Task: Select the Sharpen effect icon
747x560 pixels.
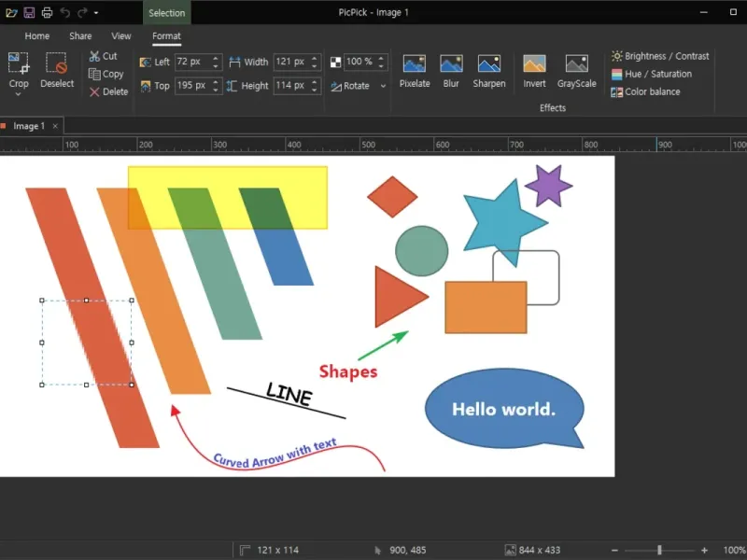Action: 488,63
